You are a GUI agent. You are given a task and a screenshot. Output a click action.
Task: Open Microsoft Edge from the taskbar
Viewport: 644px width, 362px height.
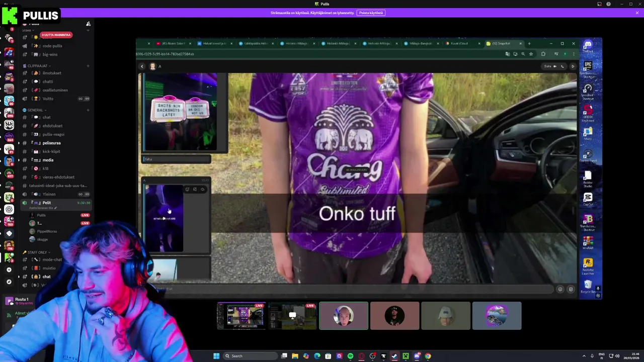pos(317,356)
